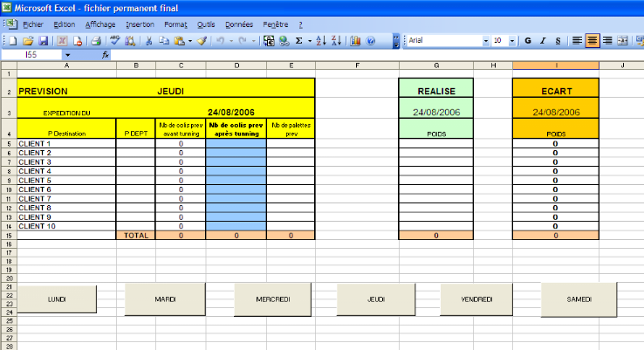Select the blue cell in CLIENT 5 row
644x350 pixels.
pos(236,181)
